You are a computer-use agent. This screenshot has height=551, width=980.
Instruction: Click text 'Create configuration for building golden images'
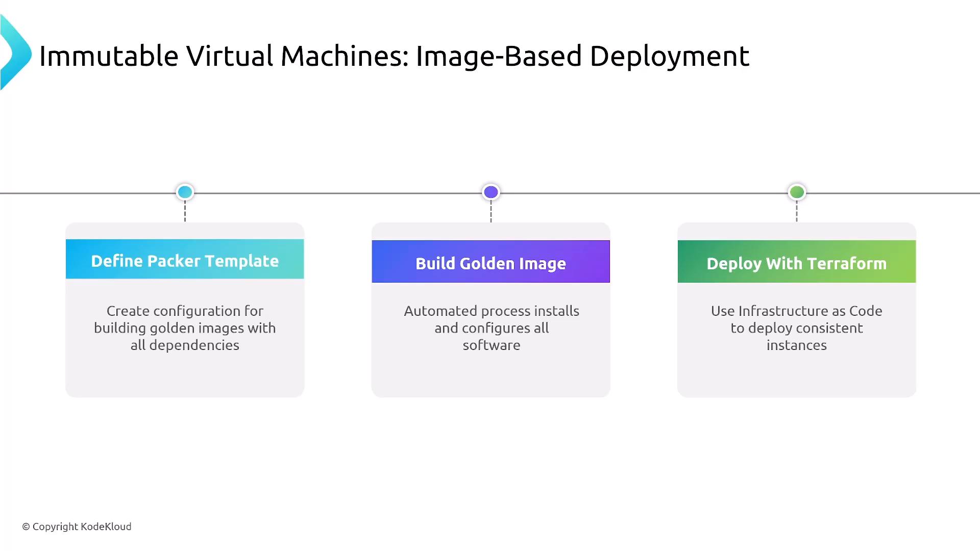[x=185, y=328]
